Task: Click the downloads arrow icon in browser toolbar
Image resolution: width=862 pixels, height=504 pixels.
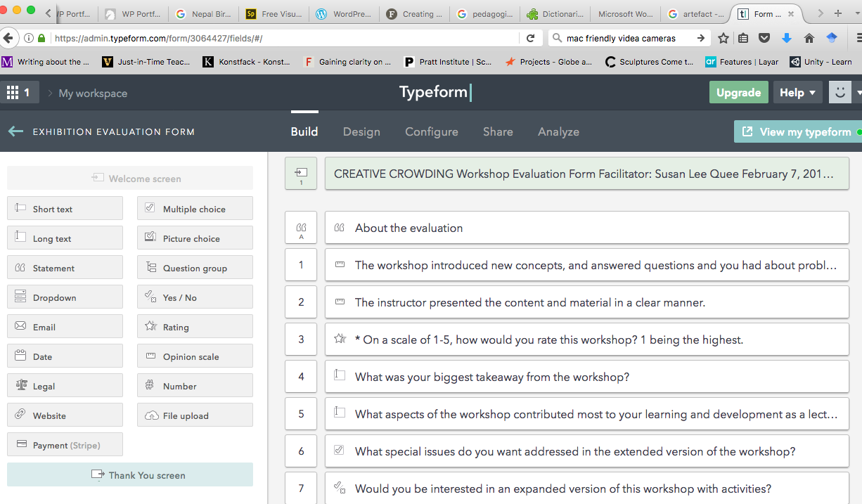Action: (x=787, y=38)
